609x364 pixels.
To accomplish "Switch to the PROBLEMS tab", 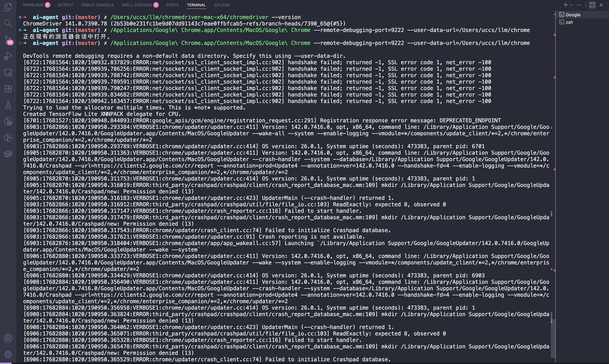I will point(33,5).
